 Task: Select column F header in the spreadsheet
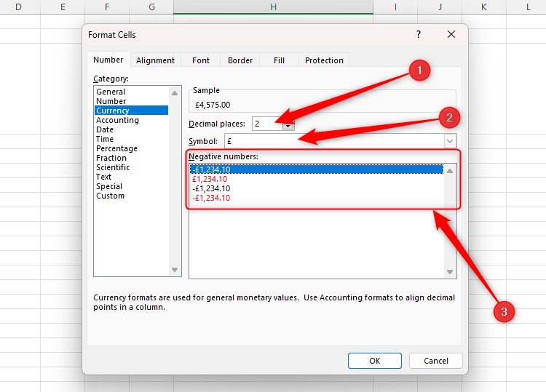click(x=107, y=7)
